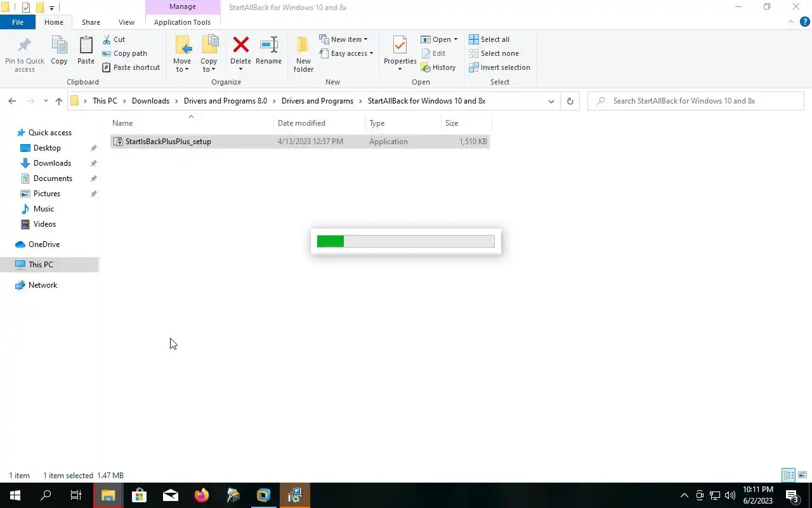Viewport: 812px width, 508px height.
Task: Click the Paste ribbon icon
Action: (x=86, y=51)
